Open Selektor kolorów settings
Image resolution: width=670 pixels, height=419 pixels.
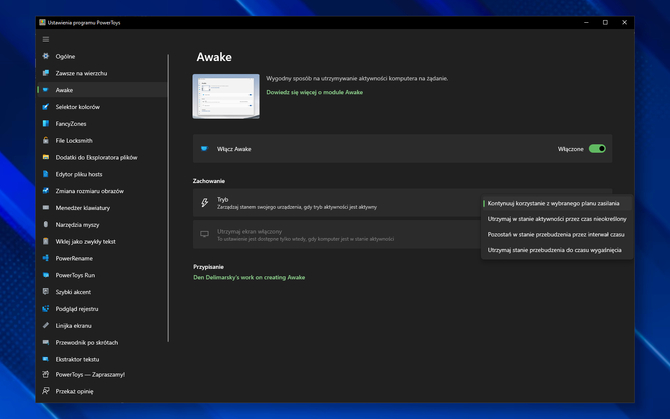(x=102, y=107)
